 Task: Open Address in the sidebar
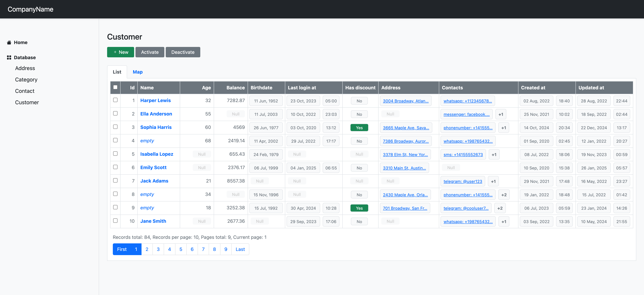tap(25, 68)
